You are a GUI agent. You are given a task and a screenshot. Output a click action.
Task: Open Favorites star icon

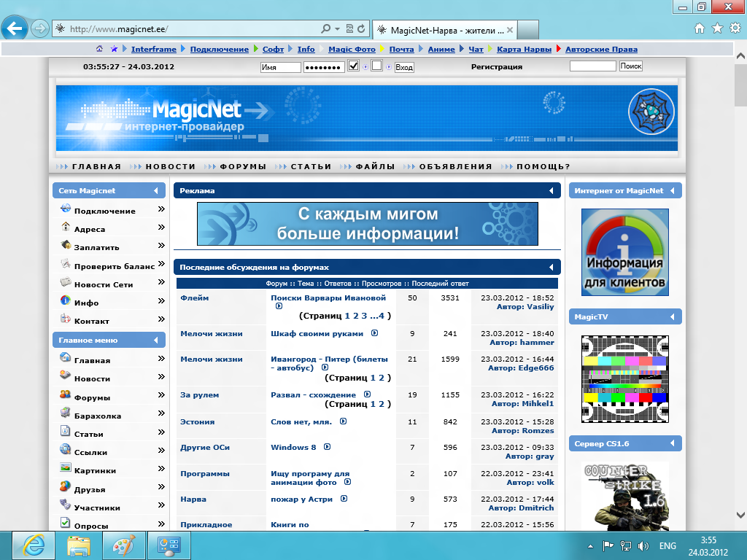point(717,28)
